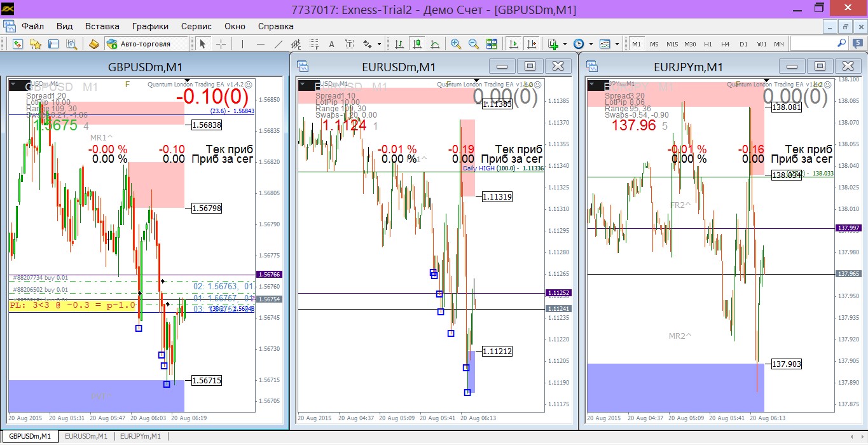Switch to line chart display
The width and height of the screenshot is (868, 445).
[435, 44]
